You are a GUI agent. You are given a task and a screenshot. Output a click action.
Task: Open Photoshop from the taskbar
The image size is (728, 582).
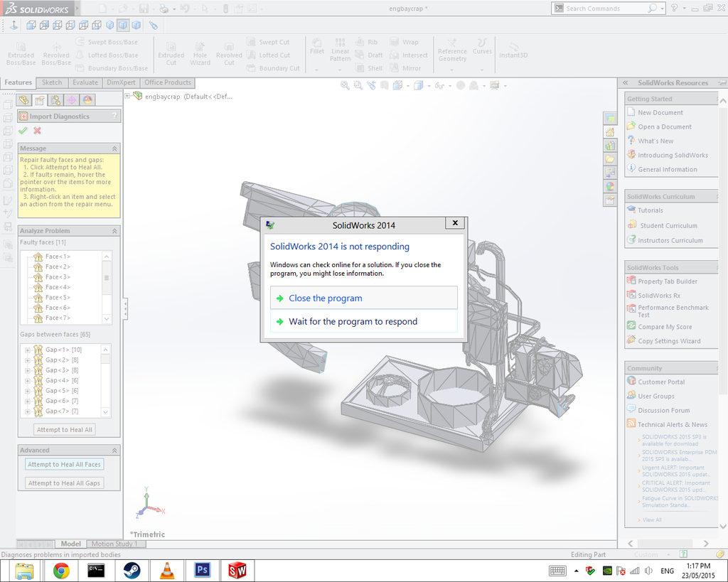[203, 571]
